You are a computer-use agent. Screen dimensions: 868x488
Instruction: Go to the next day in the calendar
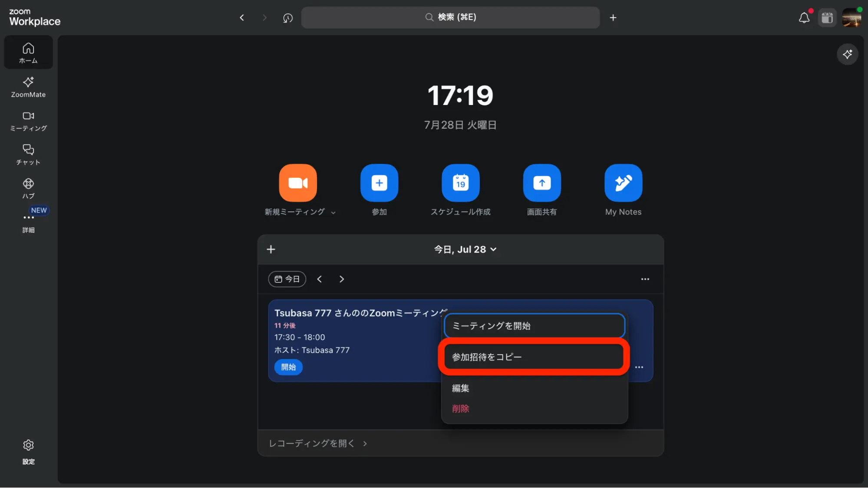[341, 279]
